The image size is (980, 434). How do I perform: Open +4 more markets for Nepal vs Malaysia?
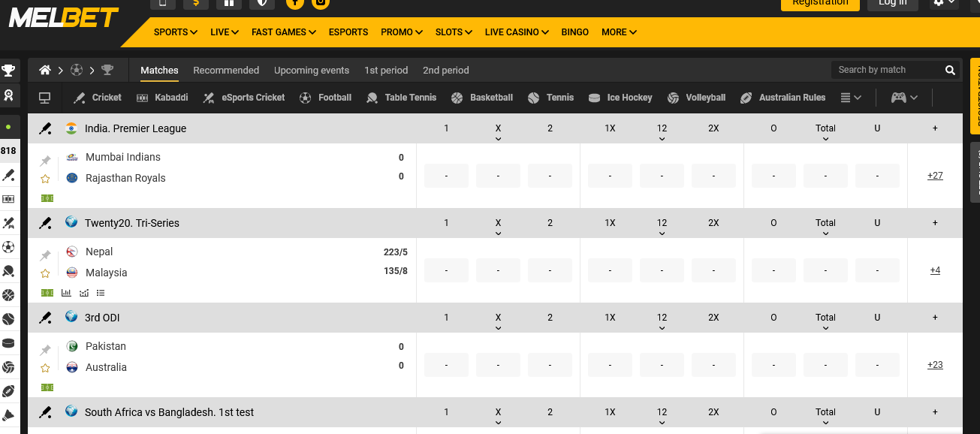pos(935,270)
